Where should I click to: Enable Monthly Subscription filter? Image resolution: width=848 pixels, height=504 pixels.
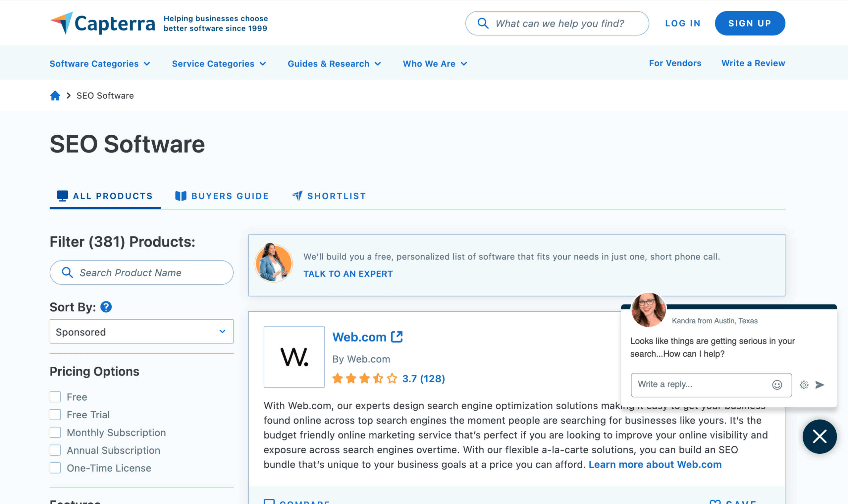(55, 432)
